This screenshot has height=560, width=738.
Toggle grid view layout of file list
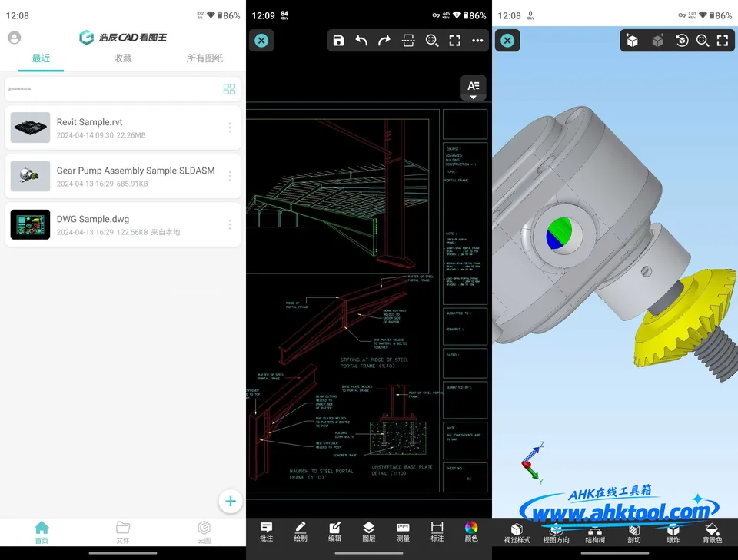229,89
